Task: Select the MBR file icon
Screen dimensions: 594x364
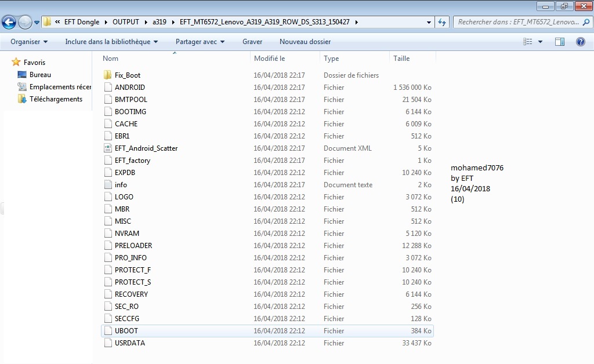Action: pyautogui.click(x=108, y=209)
